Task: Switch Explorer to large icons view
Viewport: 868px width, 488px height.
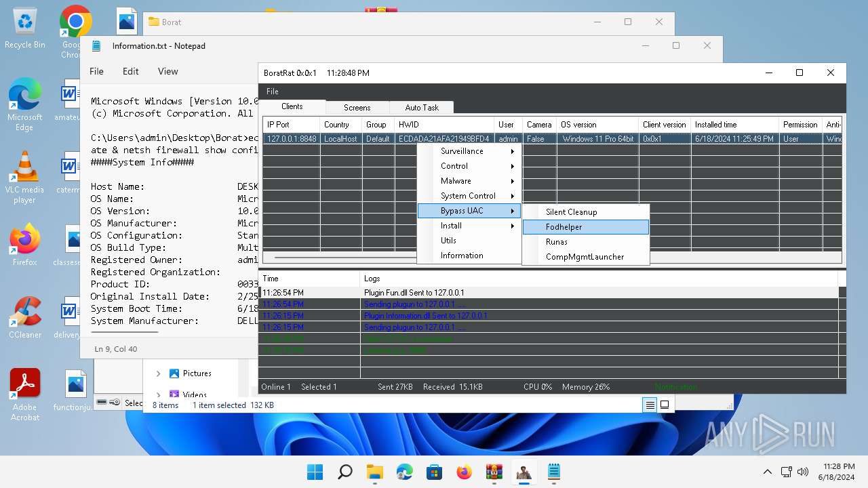Action: [x=665, y=405]
